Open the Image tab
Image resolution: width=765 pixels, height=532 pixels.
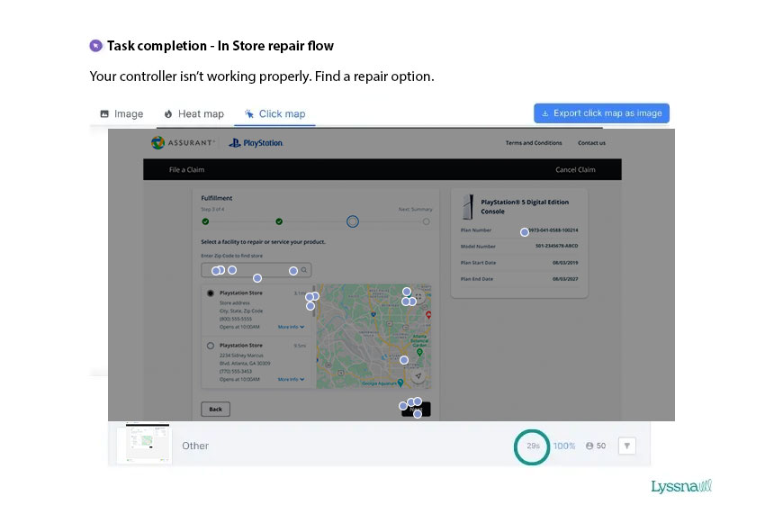coord(121,114)
